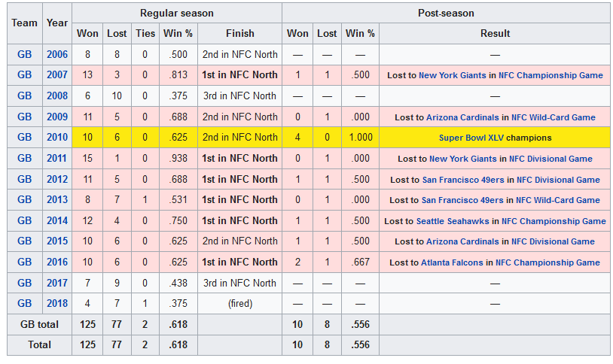This screenshot has width=613, height=364.
Task: Open the Seattle Seahawks link
Action: [453, 221]
